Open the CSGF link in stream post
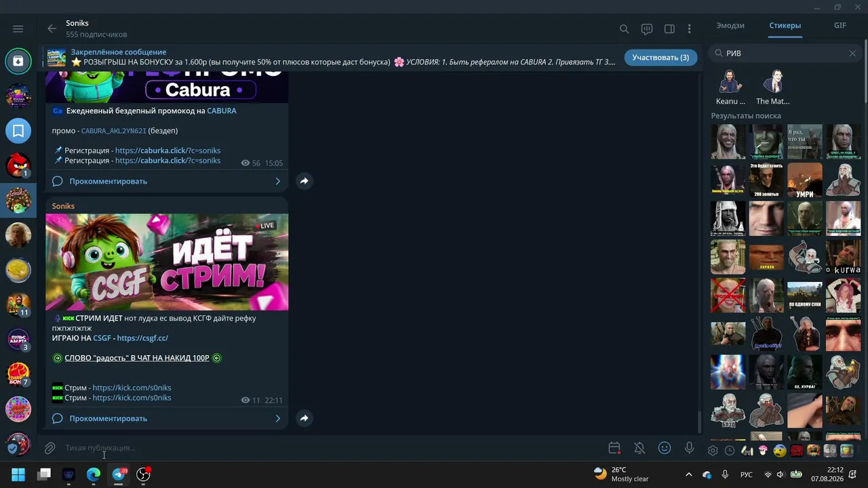Viewport: 868px width, 488px height. pos(102,338)
